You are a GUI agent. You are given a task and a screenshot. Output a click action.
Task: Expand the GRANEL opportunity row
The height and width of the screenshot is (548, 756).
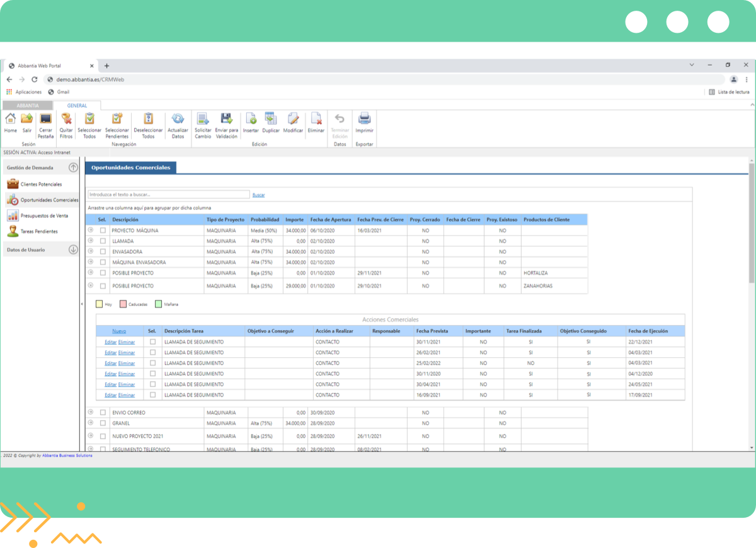pos(90,423)
